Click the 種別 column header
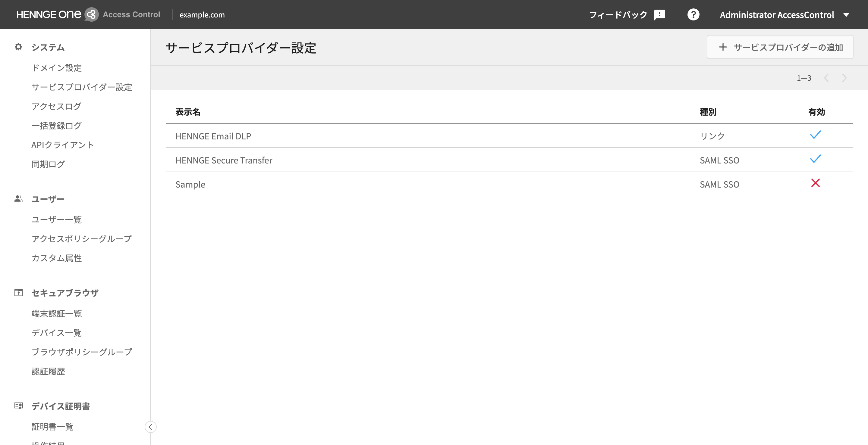The image size is (868, 445). click(x=708, y=112)
